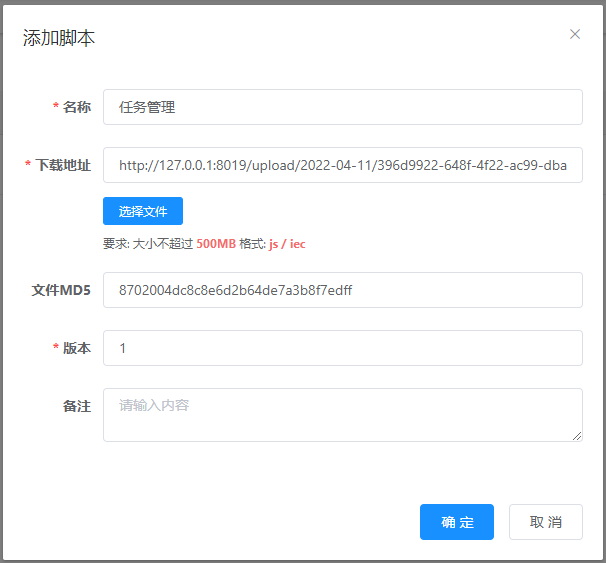Click the 版本 field label
The width and height of the screenshot is (606, 563).
coord(77,348)
